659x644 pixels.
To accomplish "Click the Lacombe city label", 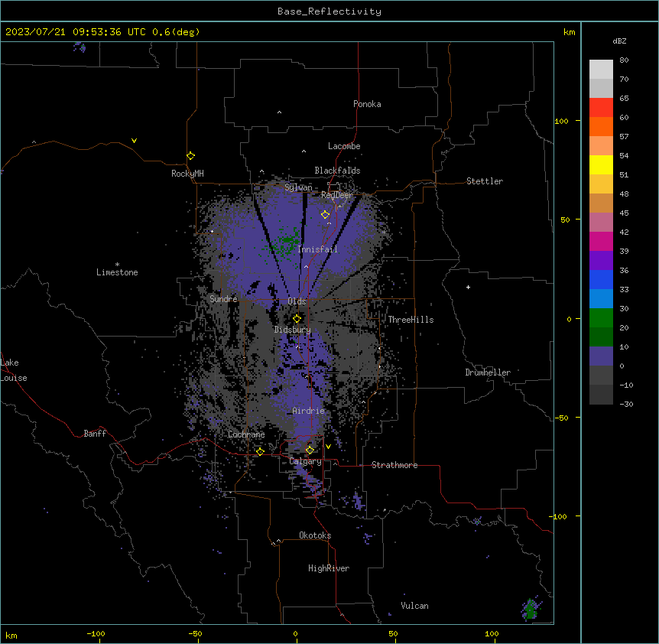I will pyautogui.click(x=344, y=146).
